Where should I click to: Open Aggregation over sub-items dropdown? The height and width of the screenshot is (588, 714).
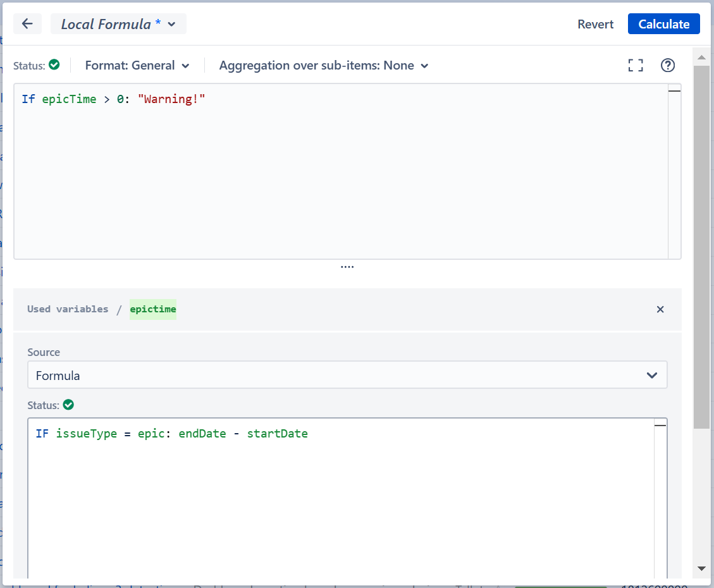point(324,65)
